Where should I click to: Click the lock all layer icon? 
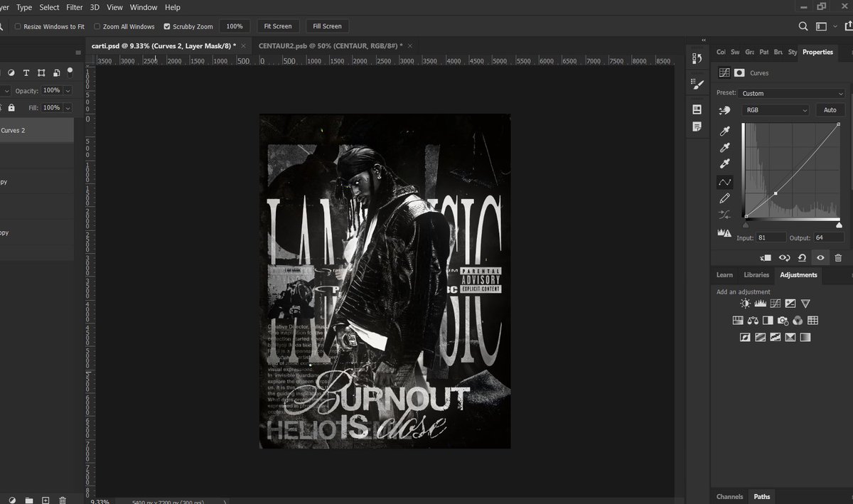point(11,108)
